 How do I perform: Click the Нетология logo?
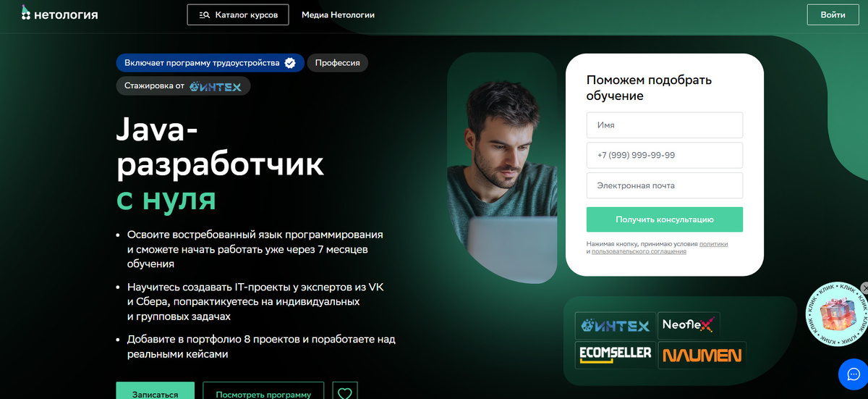coord(59,14)
